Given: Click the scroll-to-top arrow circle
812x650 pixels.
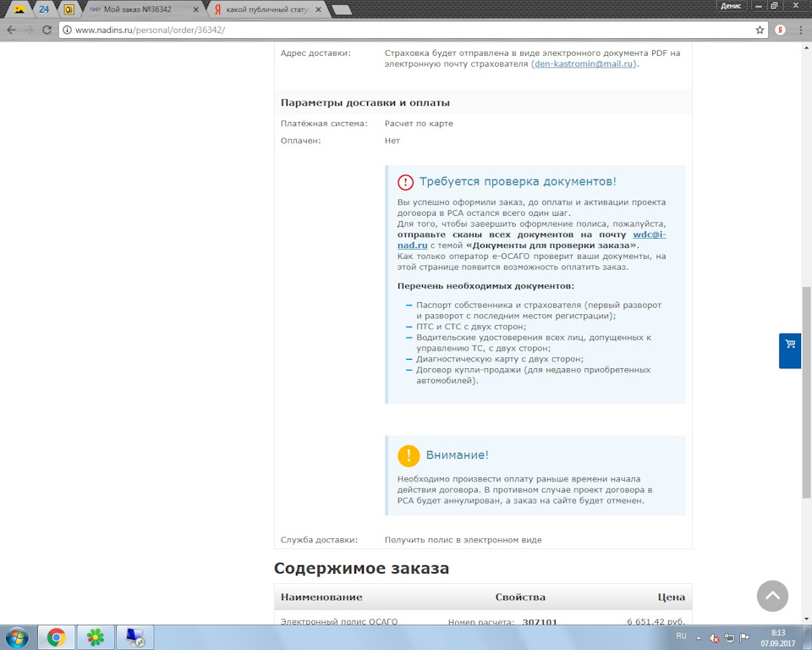Looking at the screenshot, I should [x=772, y=596].
